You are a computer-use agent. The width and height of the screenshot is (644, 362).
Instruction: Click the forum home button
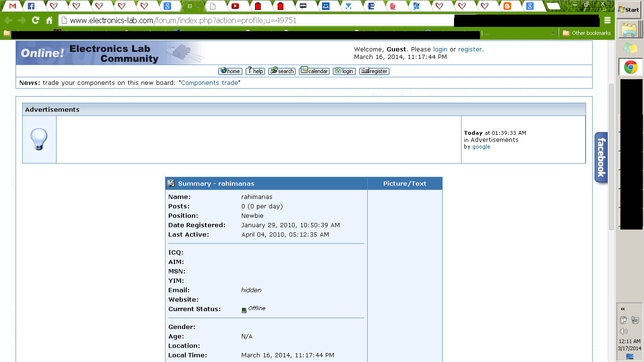230,71
